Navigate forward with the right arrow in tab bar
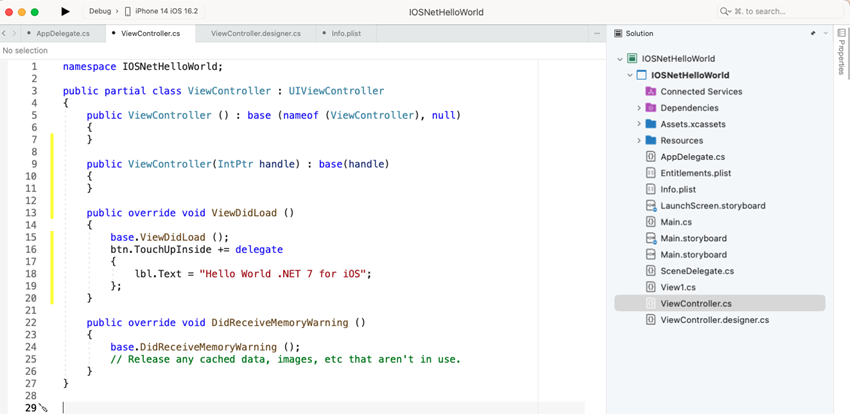The image size is (850, 414). tap(15, 34)
